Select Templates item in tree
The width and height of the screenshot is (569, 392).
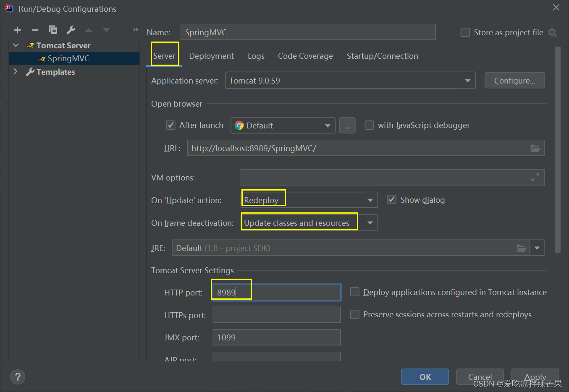tap(55, 72)
